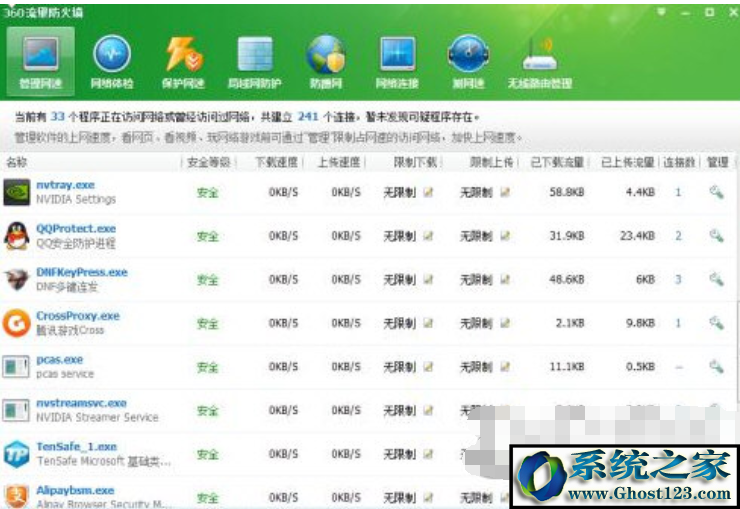Click the Alipaybsm.exe Alipay icon

click(17, 496)
